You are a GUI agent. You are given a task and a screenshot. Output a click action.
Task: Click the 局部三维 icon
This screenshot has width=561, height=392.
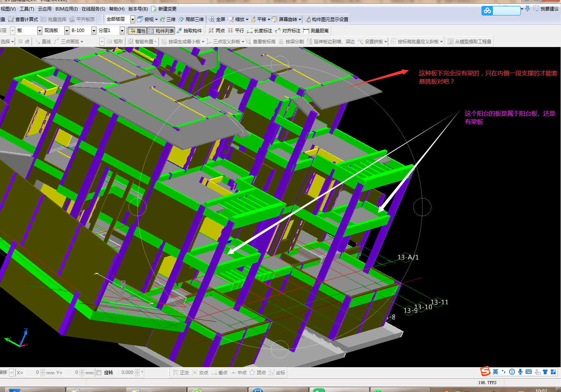(x=181, y=19)
